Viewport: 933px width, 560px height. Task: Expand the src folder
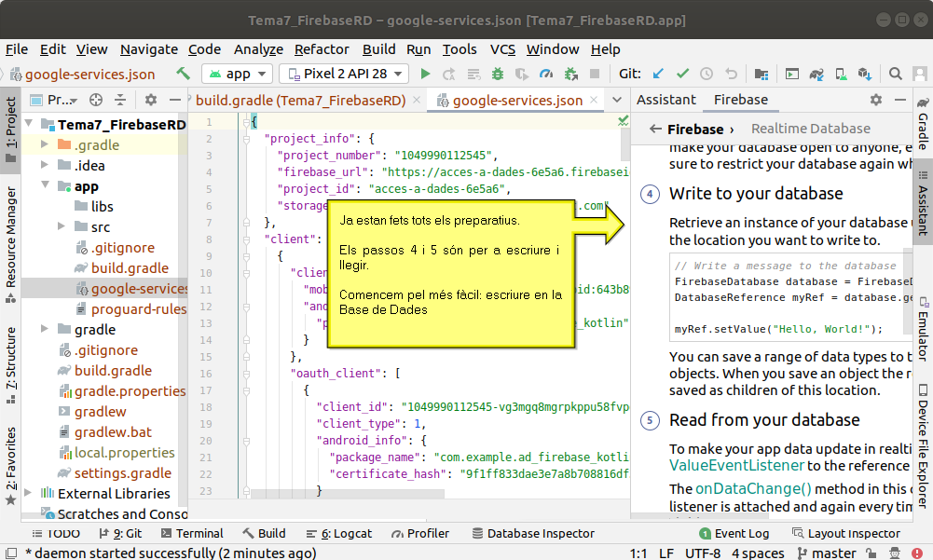[62, 226]
